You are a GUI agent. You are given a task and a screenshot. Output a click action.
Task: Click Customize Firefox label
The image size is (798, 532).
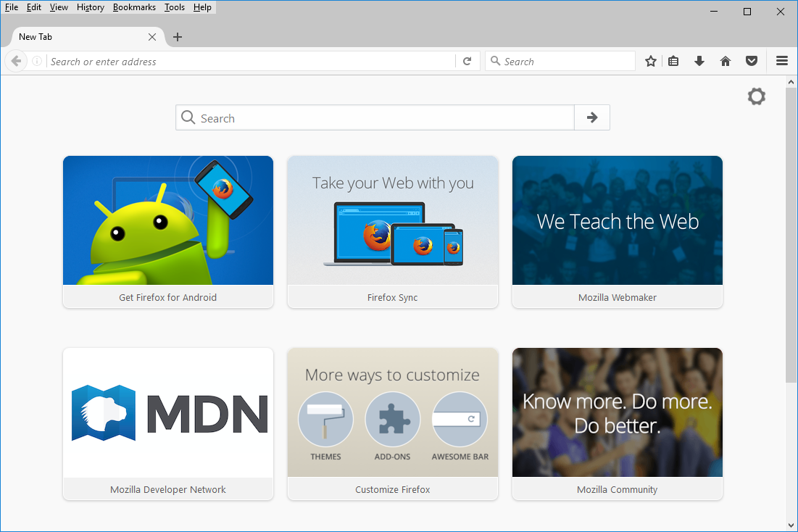(392, 489)
